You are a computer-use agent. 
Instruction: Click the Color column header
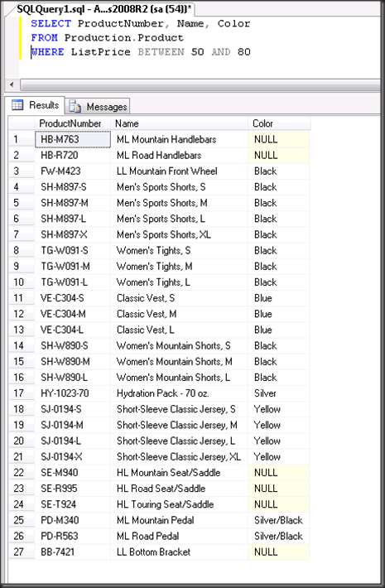279,123
